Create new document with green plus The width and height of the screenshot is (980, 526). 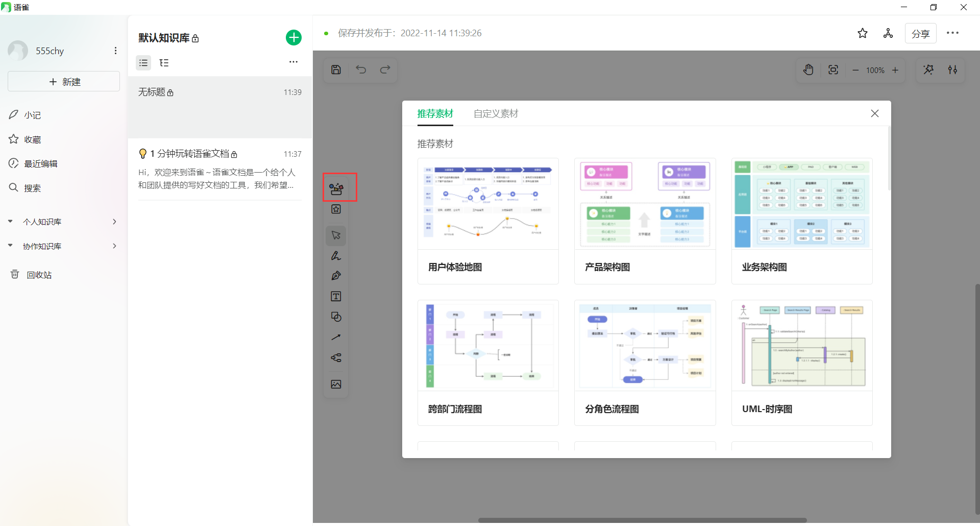(293, 38)
